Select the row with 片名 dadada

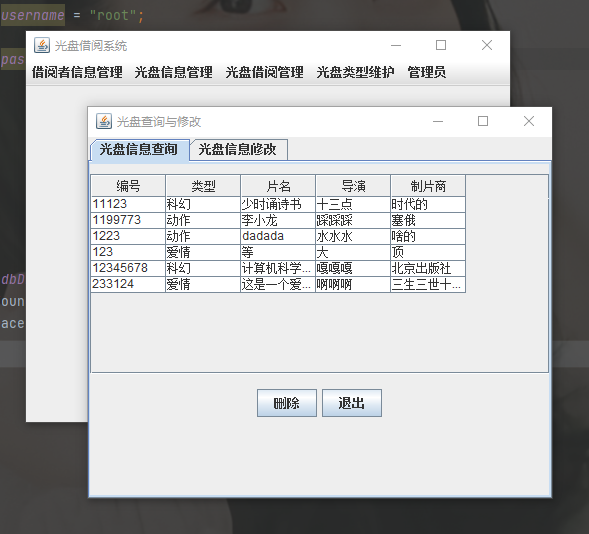point(278,236)
